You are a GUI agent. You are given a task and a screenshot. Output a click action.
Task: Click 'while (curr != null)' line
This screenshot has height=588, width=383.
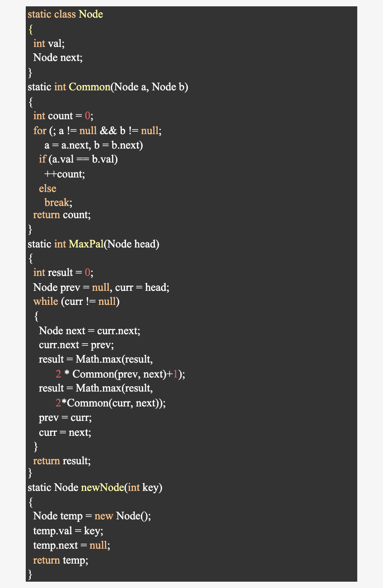(x=76, y=301)
